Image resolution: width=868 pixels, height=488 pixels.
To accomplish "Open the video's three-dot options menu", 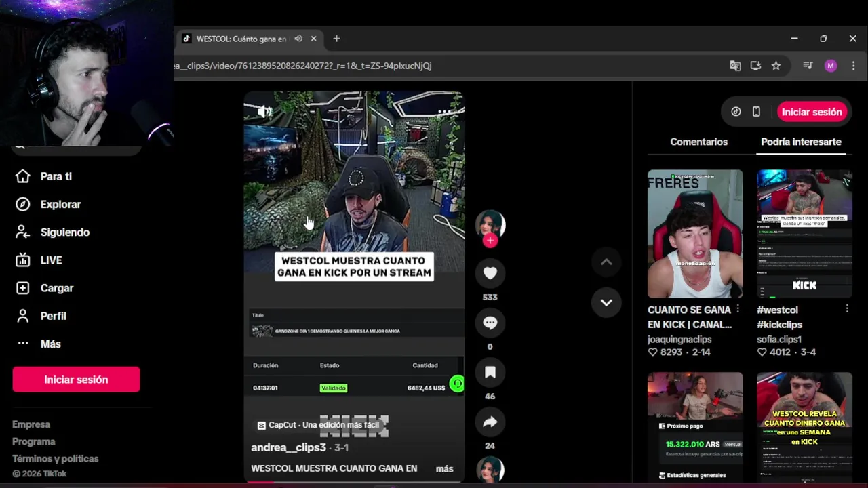I will pos(445,112).
